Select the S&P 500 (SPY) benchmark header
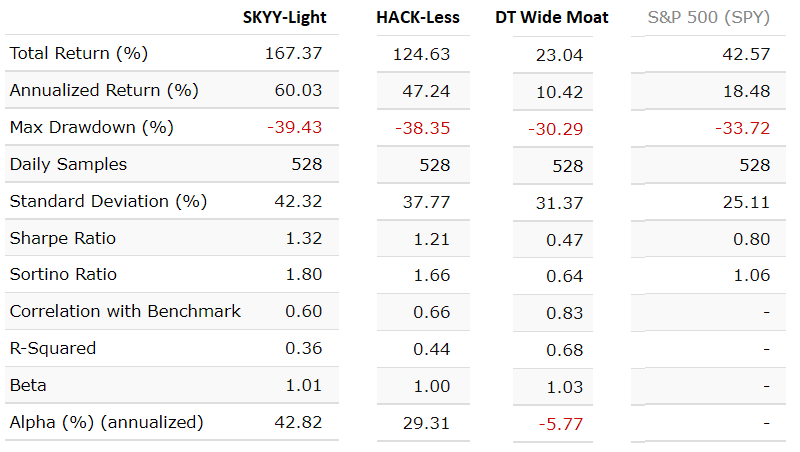Screen dimensions: 800x452 (x=708, y=17)
